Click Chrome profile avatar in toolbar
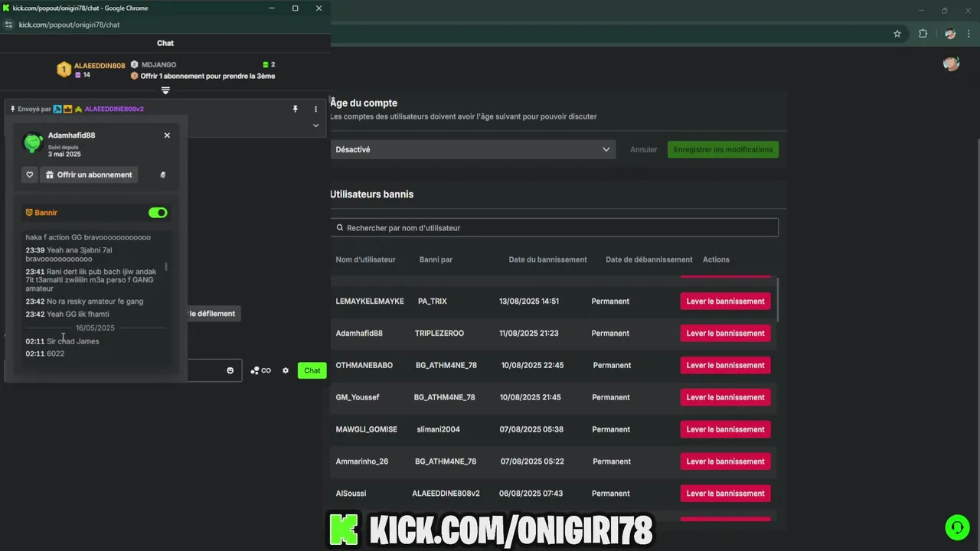980x551 pixels. pyautogui.click(x=950, y=34)
